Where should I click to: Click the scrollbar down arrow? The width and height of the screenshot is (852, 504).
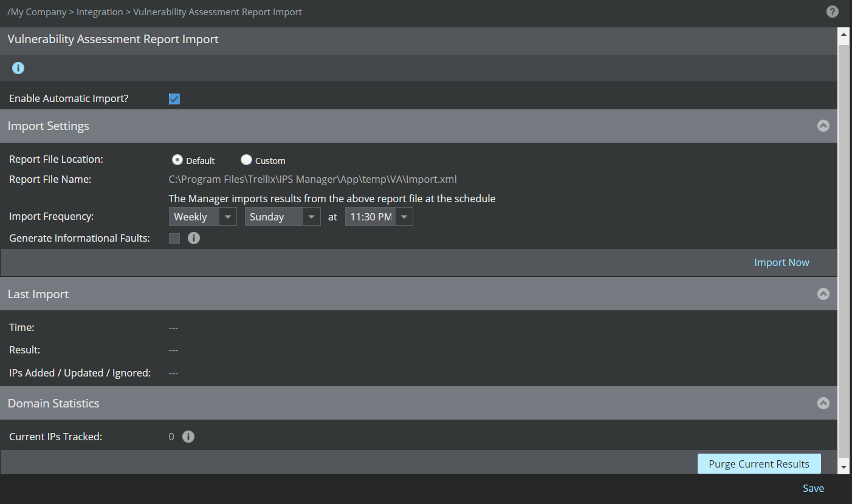pos(843,467)
